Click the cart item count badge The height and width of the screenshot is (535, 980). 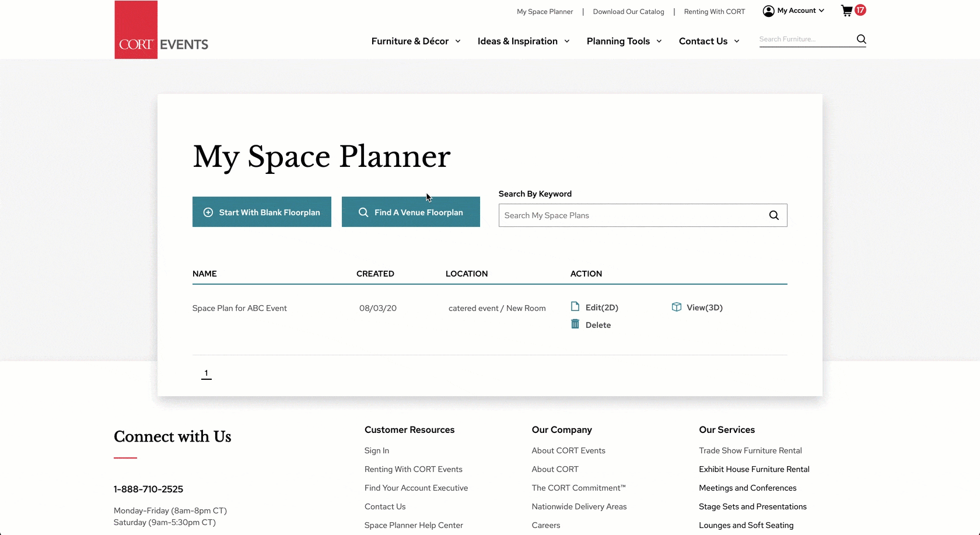point(860,10)
